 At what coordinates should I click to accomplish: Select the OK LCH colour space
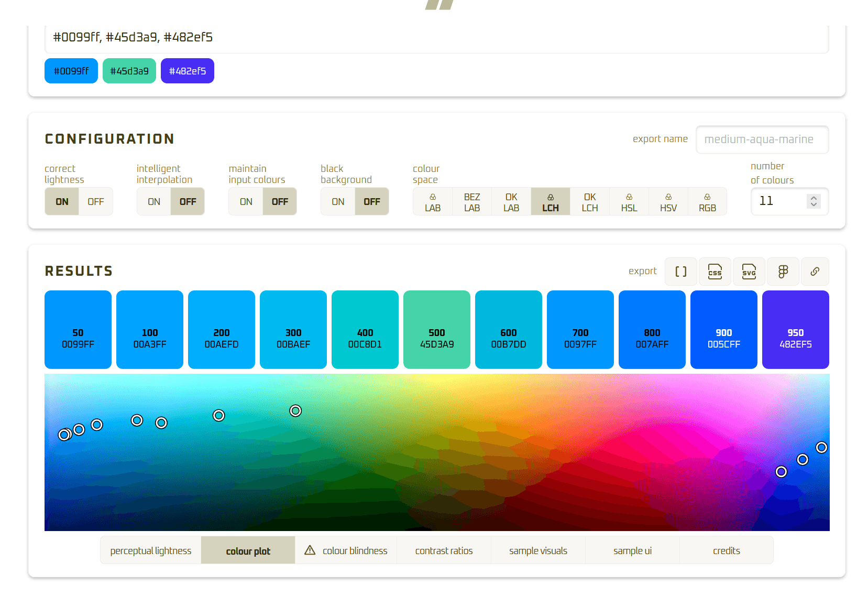pos(590,201)
